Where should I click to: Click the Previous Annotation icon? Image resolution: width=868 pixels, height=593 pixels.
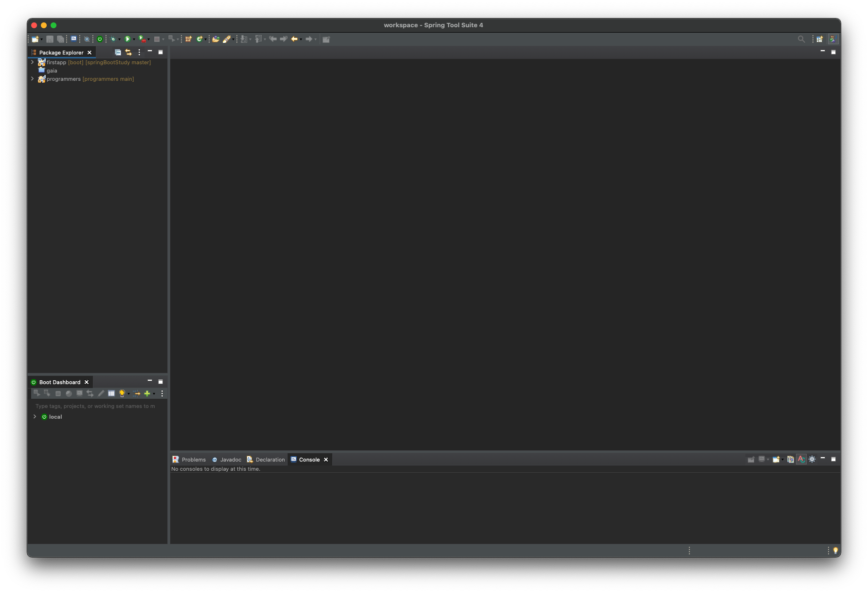pyautogui.click(x=259, y=39)
